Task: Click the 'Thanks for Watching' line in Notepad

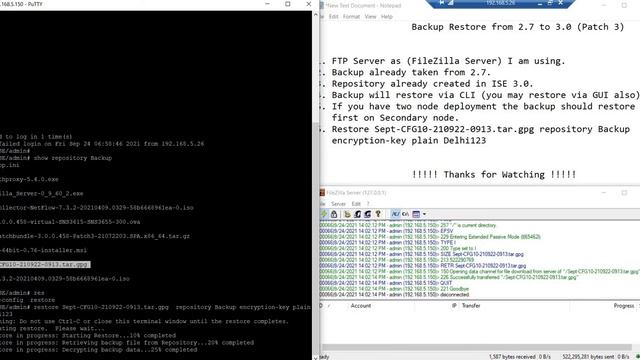Action: tap(494, 175)
